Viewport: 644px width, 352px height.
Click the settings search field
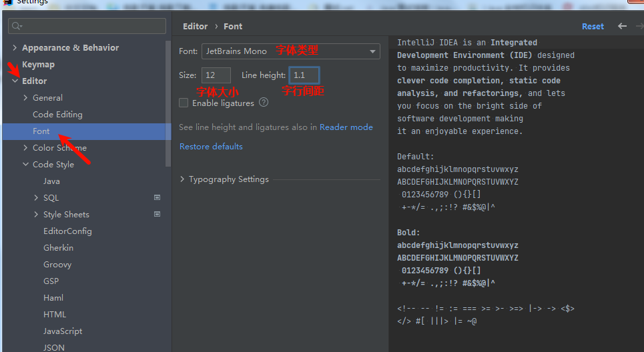pos(87,26)
